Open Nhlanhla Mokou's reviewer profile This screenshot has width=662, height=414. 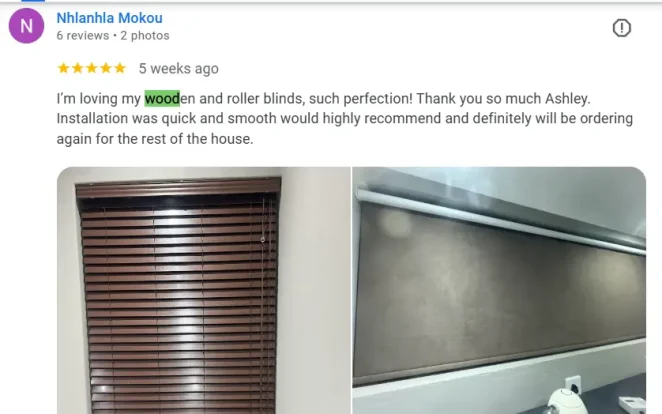[x=109, y=18]
